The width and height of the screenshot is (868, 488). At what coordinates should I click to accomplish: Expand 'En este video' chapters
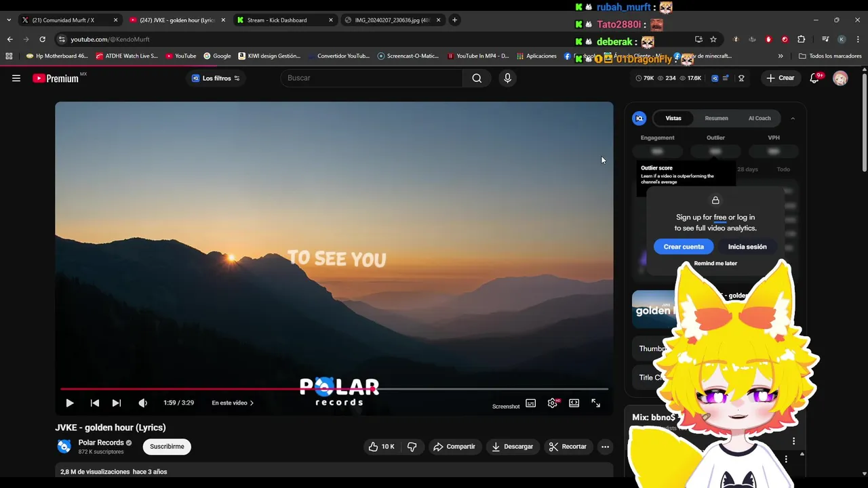pos(233,403)
